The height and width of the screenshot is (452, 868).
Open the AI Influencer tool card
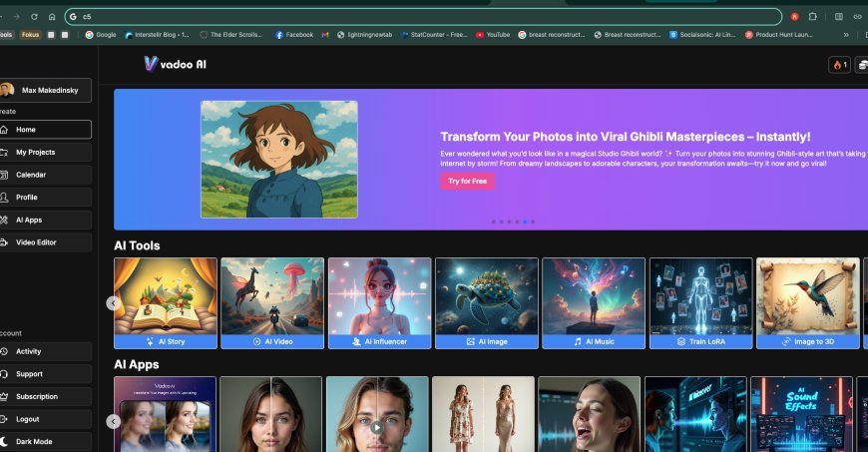pos(379,303)
